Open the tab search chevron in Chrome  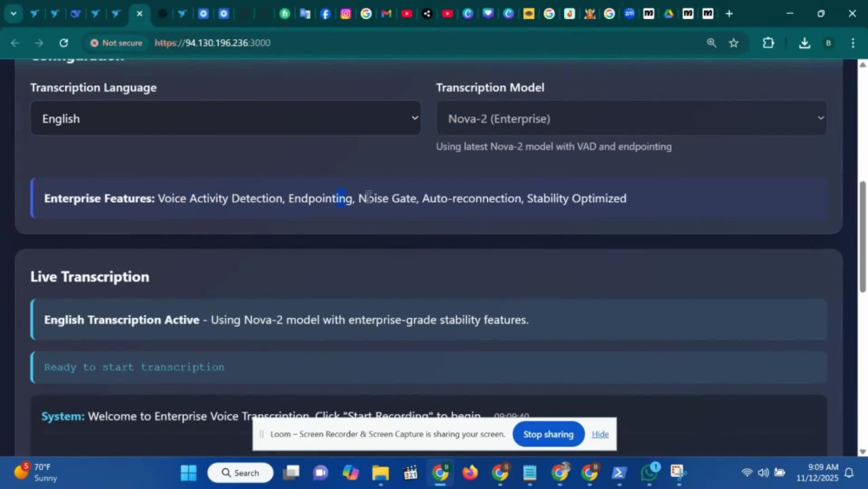pos(13,14)
